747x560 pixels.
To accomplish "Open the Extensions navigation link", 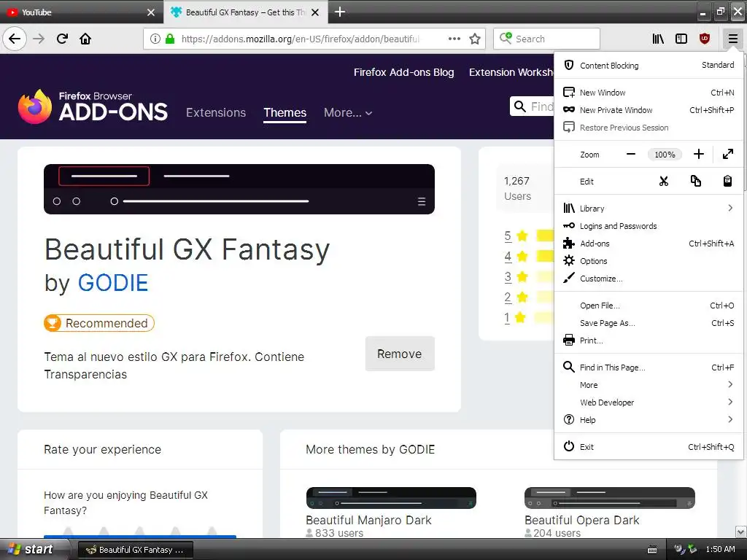I will (216, 112).
